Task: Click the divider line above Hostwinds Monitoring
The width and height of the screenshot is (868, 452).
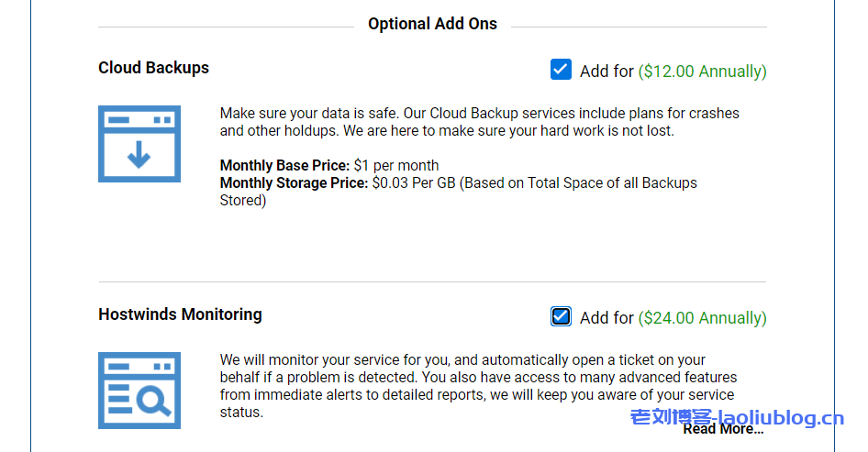Action: pos(432,281)
